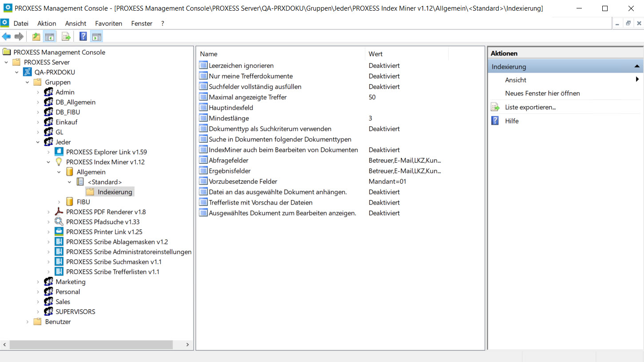Select the Indexierung tree folder
This screenshot has height=362, width=644.
tap(115, 192)
